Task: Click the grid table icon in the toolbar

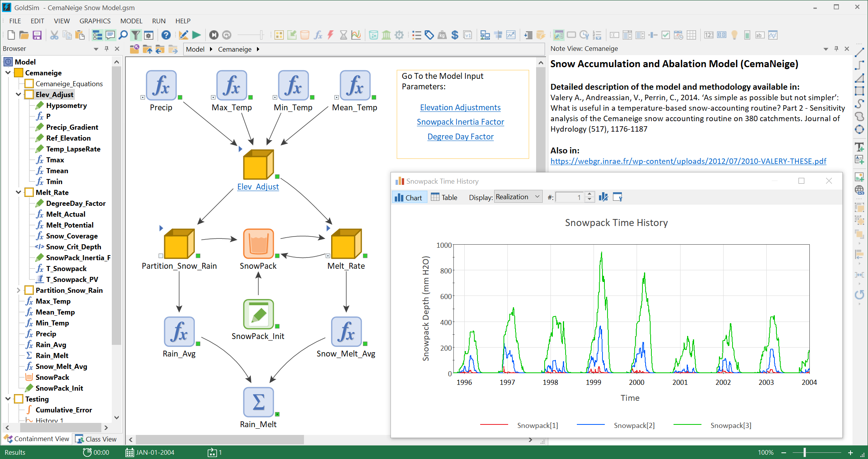Action: 691,35
